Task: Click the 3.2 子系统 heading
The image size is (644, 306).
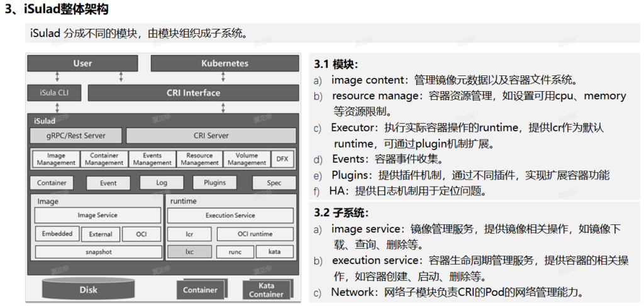Action: coord(341,213)
